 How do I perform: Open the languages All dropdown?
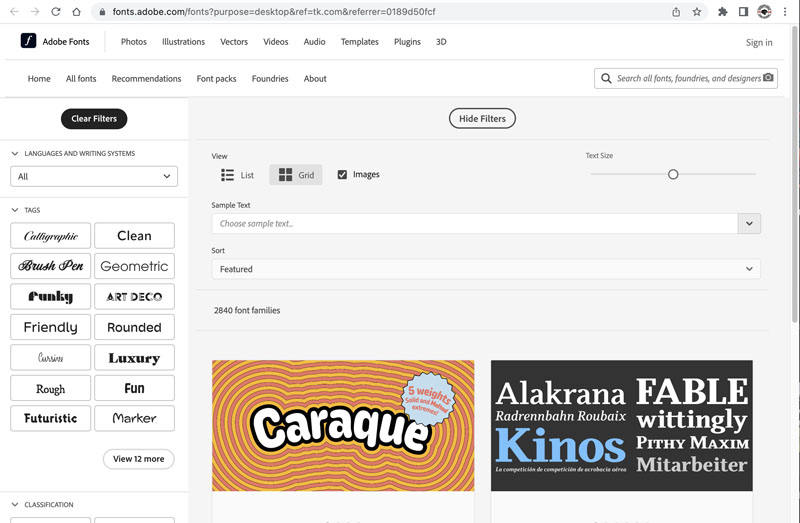pos(94,177)
